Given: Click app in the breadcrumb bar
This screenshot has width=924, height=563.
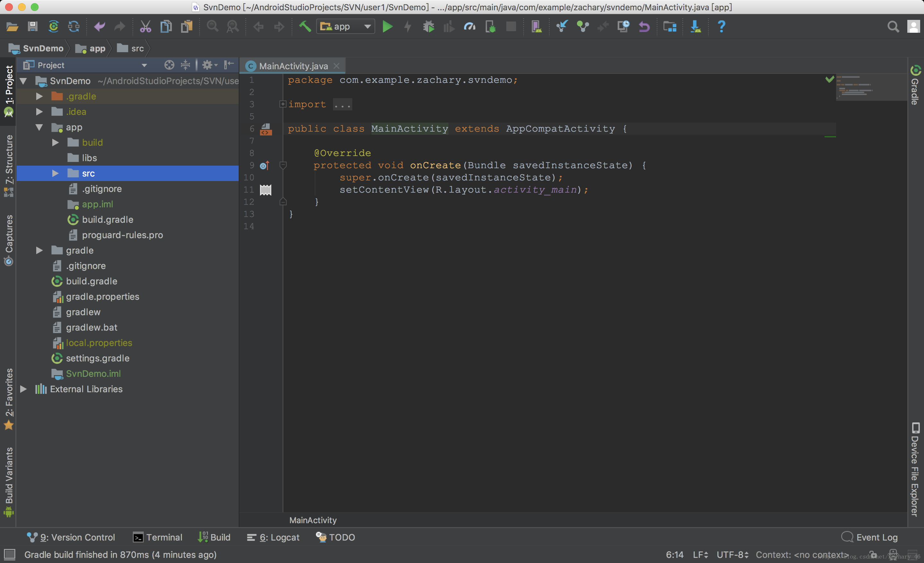Looking at the screenshot, I should coord(90,48).
